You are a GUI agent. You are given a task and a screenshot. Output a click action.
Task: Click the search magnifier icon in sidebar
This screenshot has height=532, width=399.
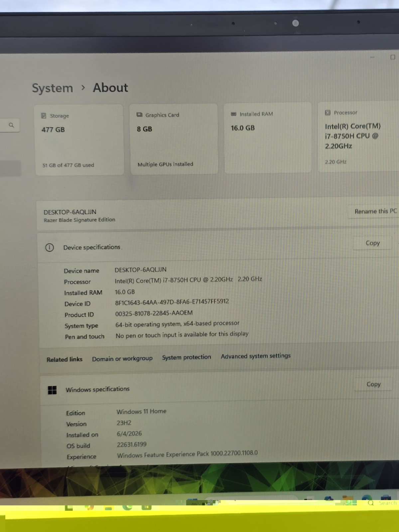click(x=11, y=125)
